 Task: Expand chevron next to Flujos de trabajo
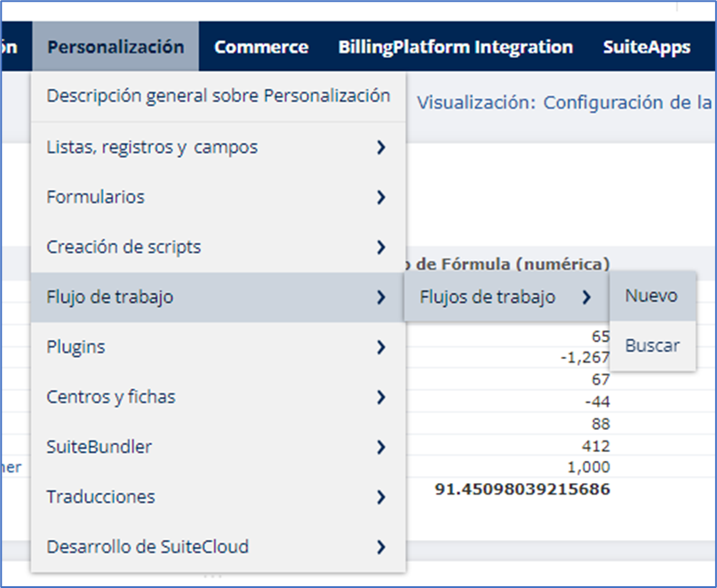[x=586, y=298]
